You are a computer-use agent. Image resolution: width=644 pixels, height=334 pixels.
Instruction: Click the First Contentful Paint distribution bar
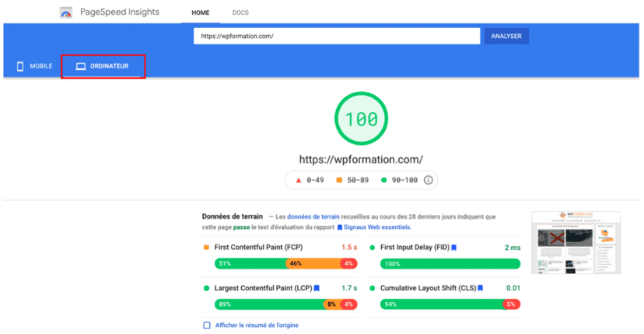click(285, 264)
